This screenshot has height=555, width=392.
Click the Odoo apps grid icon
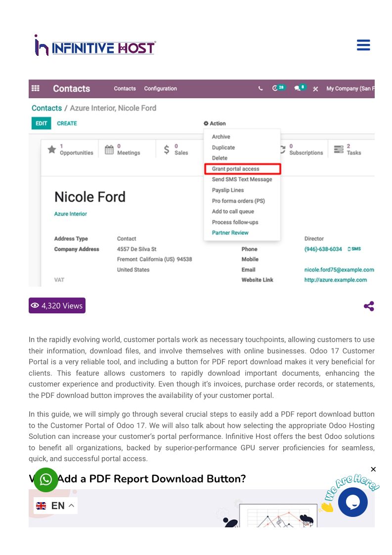click(36, 88)
